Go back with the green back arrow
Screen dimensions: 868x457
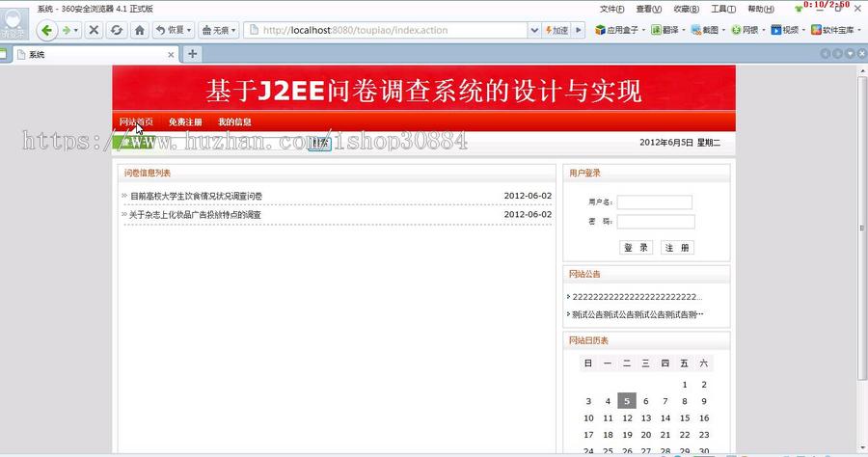click(x=47, y=30)
